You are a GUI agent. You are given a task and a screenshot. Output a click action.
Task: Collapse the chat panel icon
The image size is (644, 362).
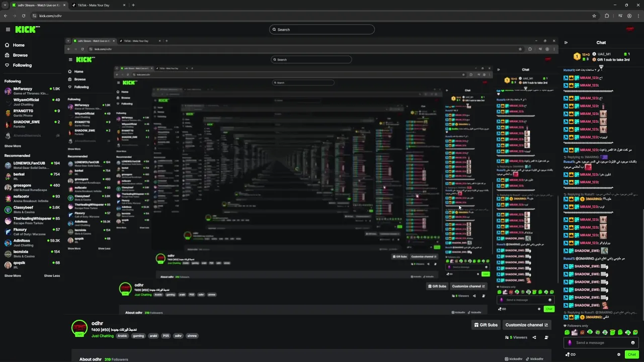[566, 43]
